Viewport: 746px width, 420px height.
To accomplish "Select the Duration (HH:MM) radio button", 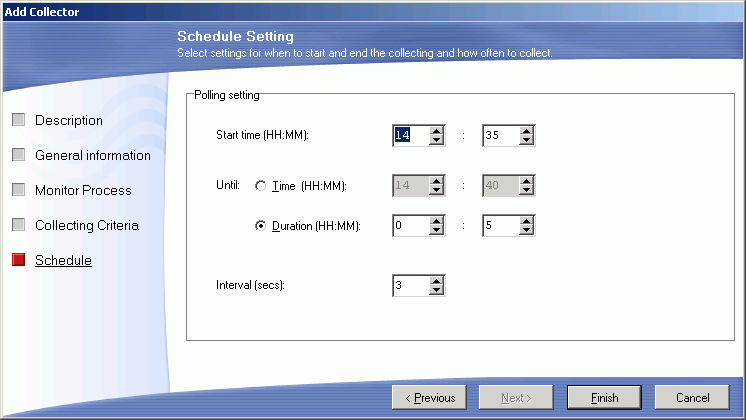I will click(x=261, y=226).
